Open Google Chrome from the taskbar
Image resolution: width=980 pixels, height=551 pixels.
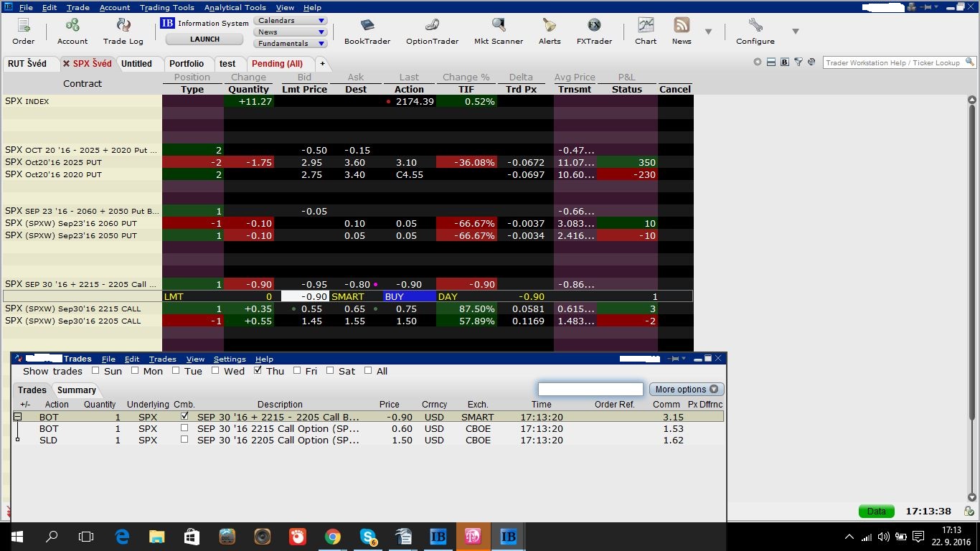coord(332,536)
